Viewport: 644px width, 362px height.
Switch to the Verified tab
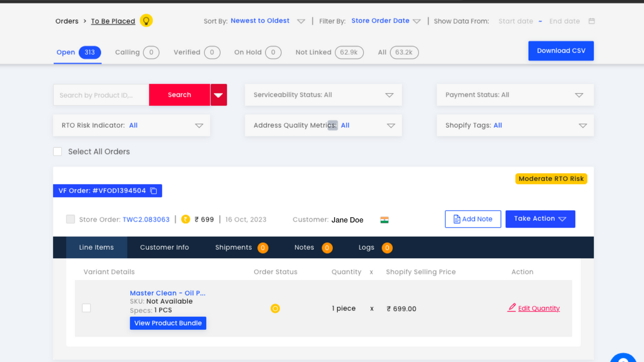point(197,52)
